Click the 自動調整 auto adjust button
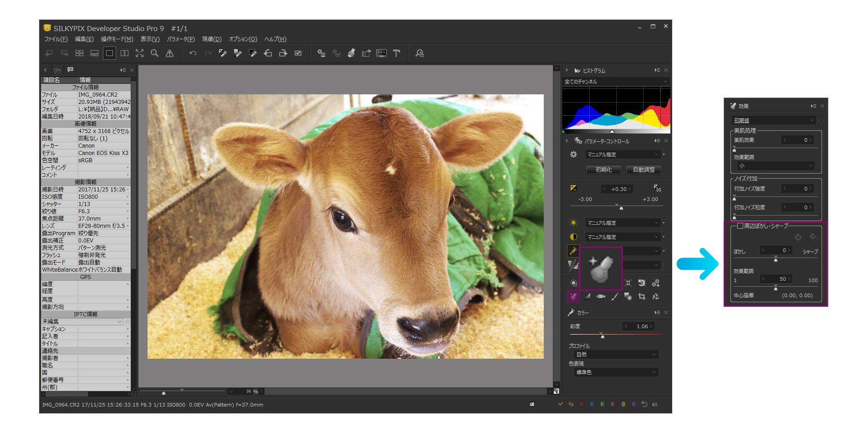Screen dimensions: 868x433 click(x=644, y=170)
